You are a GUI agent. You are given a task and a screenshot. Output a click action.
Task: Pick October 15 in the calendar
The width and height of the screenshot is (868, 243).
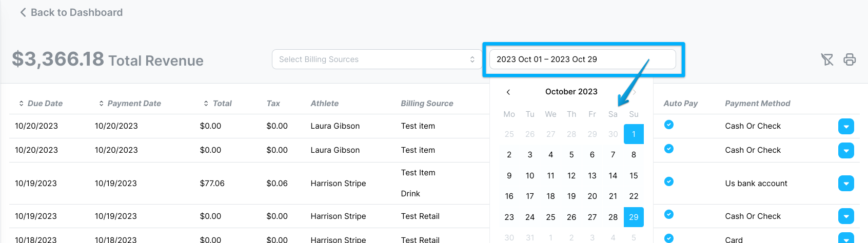point(634,176)
